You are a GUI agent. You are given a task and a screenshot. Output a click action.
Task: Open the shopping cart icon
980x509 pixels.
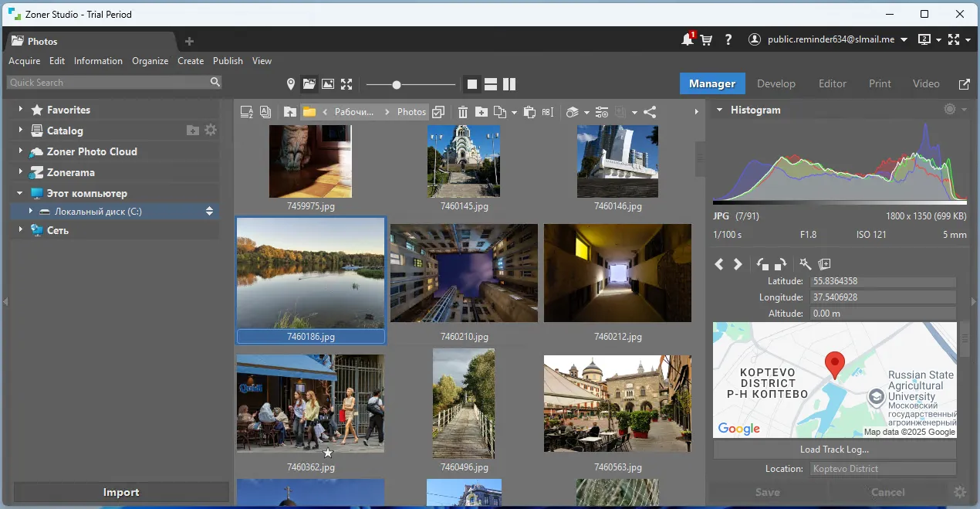pyautogui.click(x=707, y=40)
